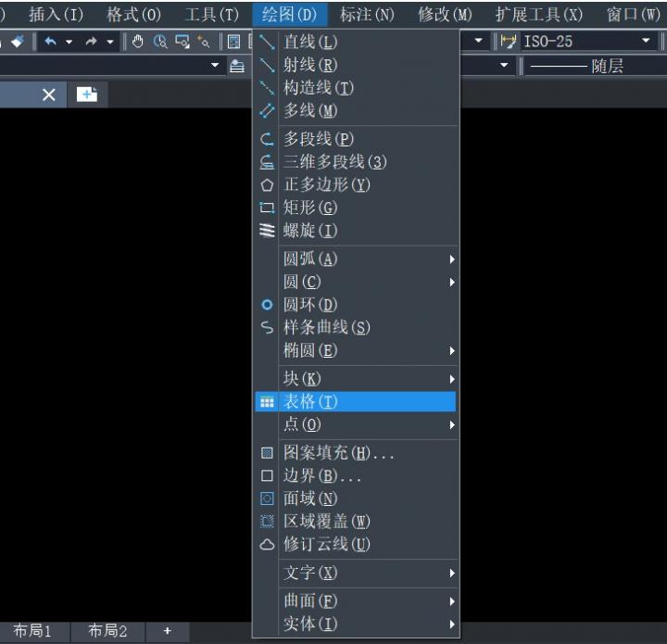Close the current drawing tab

pyautogui.click(x=49, y=95)
